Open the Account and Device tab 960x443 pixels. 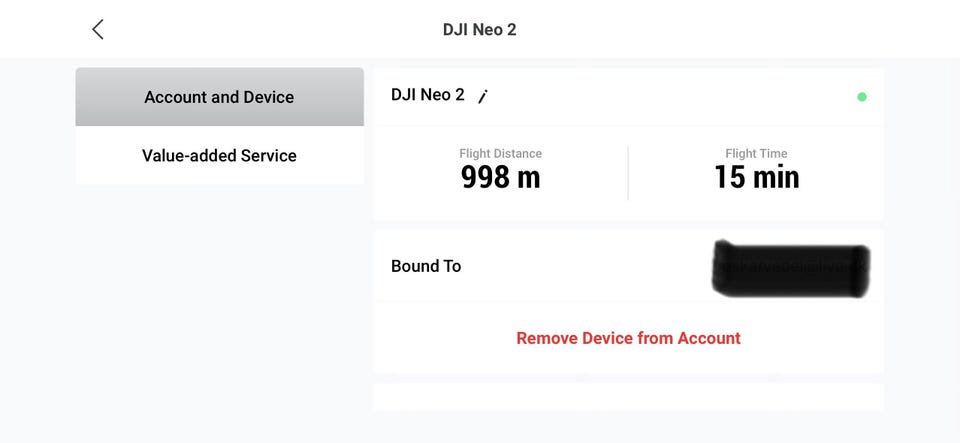[219, 97]
